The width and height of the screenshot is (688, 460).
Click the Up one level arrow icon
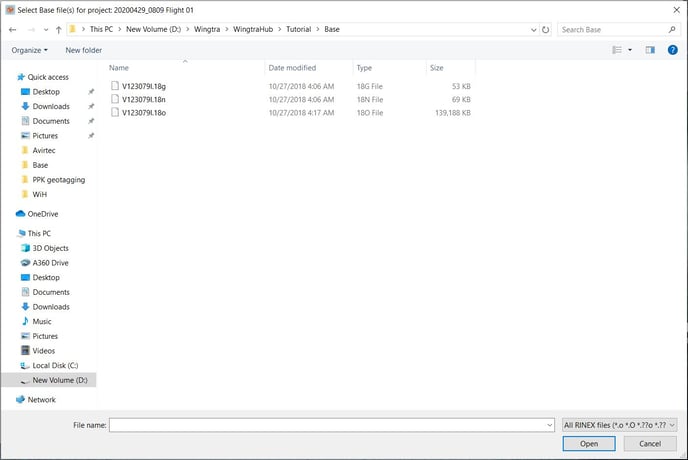(x=58, y=30)
